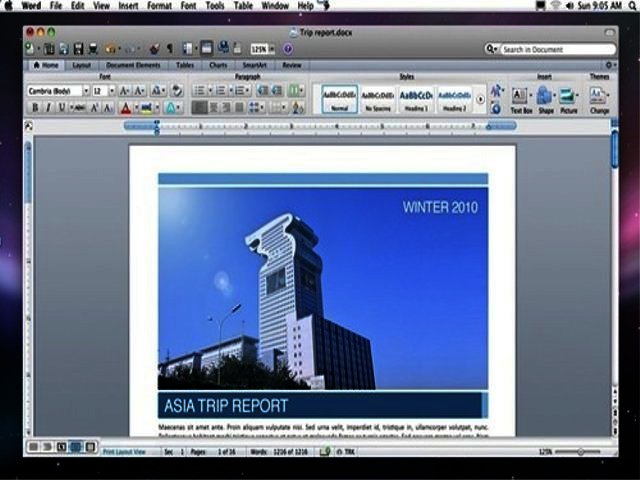Open the 125% zoom dropdown in toolbar

(x=262, y=48)
